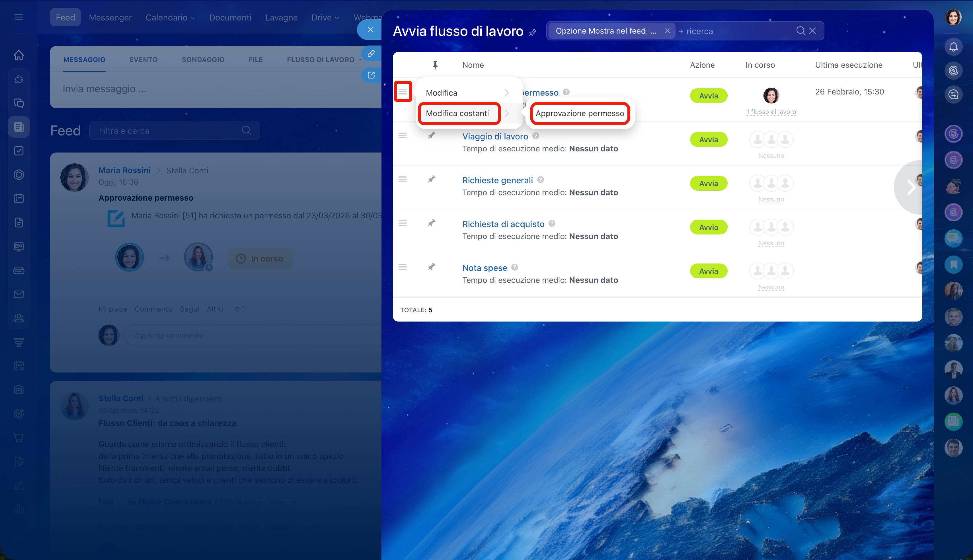Click the hamburger menu icon top-left
This screenshot has width=973, height=560.
click(x=19, y=17)
